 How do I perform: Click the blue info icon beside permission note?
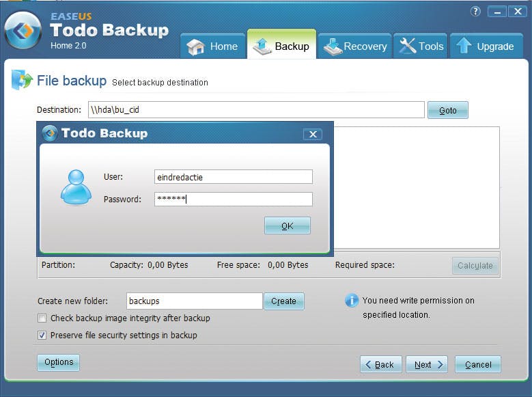[x=352, y=301]
